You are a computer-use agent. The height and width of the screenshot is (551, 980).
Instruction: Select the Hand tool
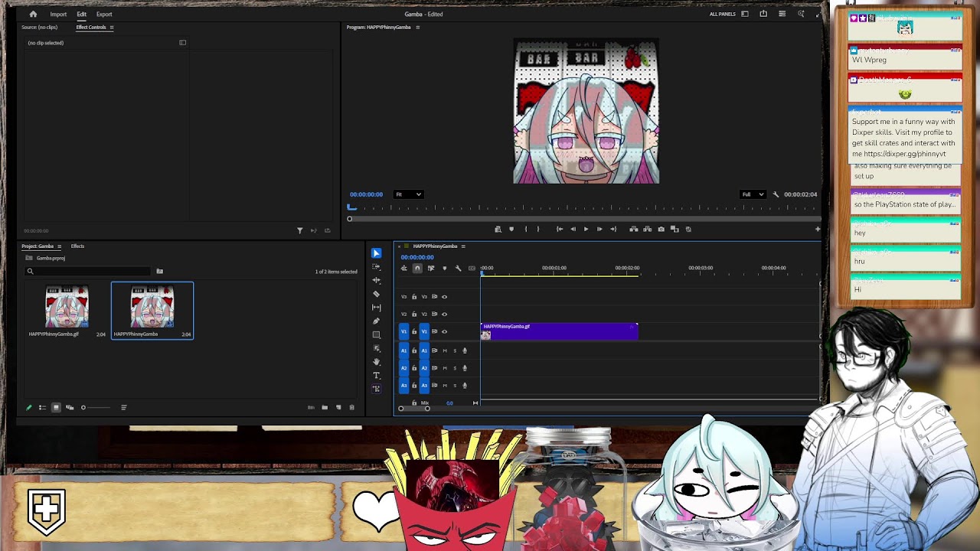click(376, 362)
